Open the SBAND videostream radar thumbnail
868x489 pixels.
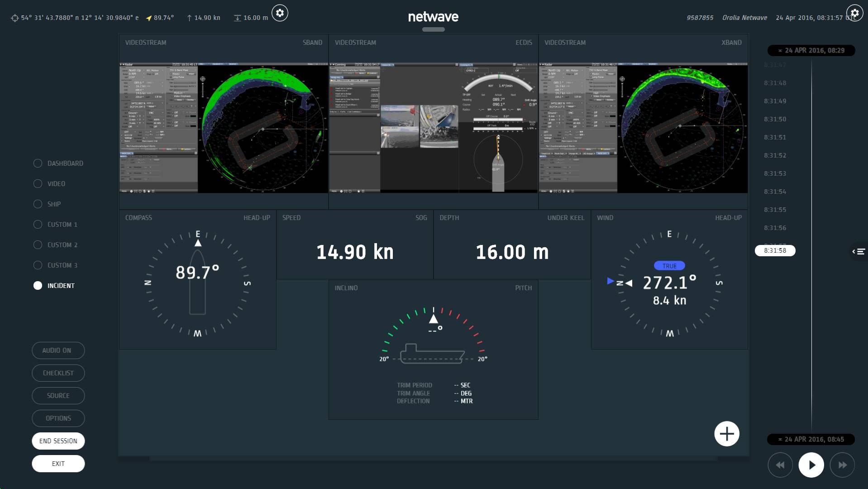point(224,128)
